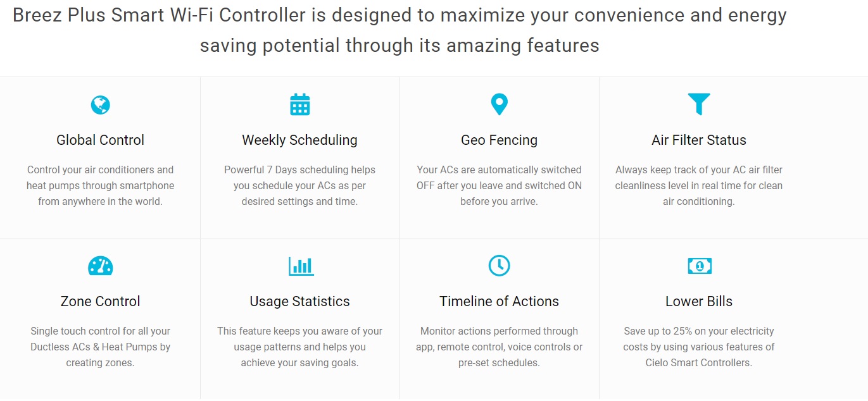
Task: Open the Usage Statistics heading
Action: tap(299, 301)
